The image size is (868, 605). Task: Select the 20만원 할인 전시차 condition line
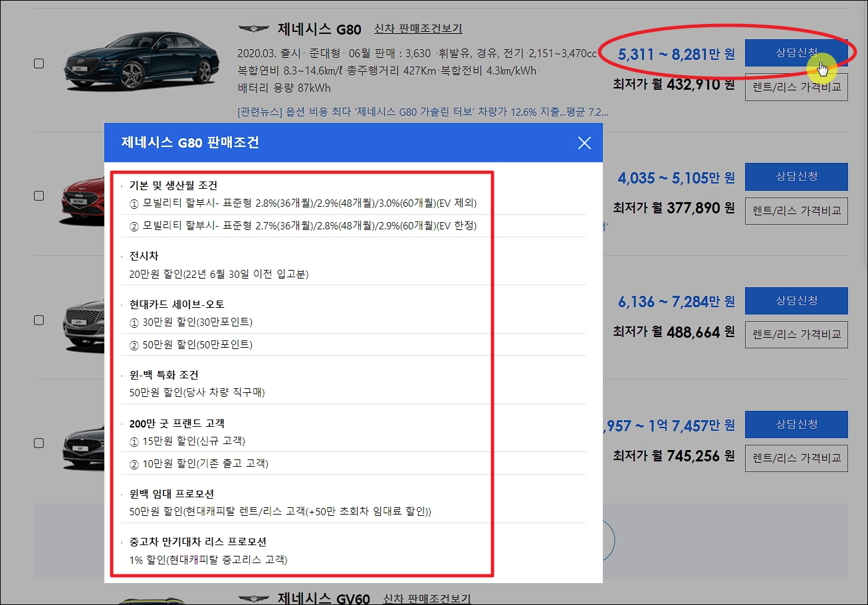pyautogui.click(x=219, y=274)
